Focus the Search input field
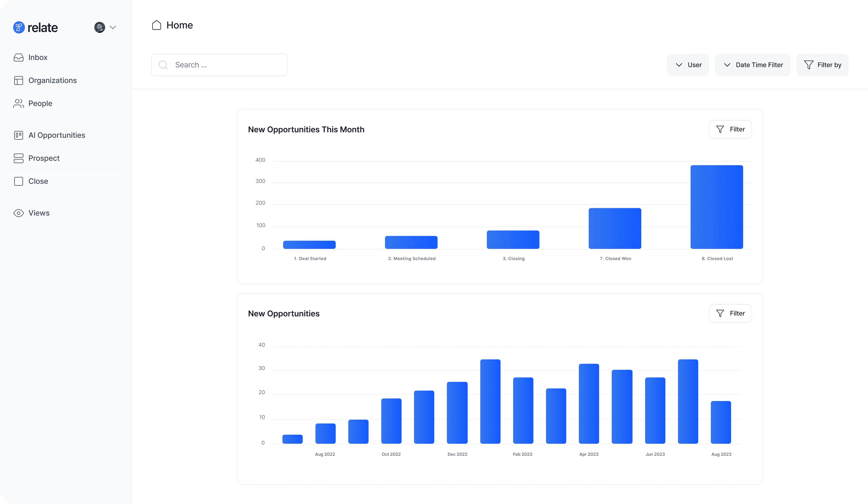 [x=227, y=65]
